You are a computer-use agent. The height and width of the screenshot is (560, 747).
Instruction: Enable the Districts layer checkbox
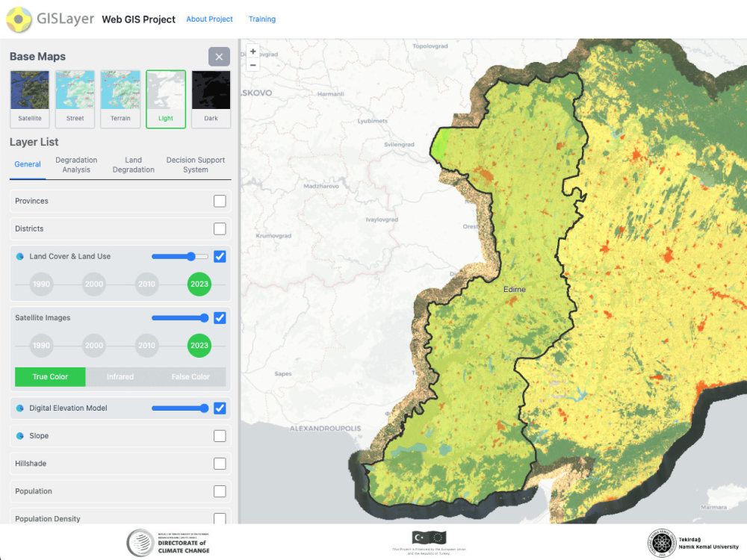click(220, 228)
